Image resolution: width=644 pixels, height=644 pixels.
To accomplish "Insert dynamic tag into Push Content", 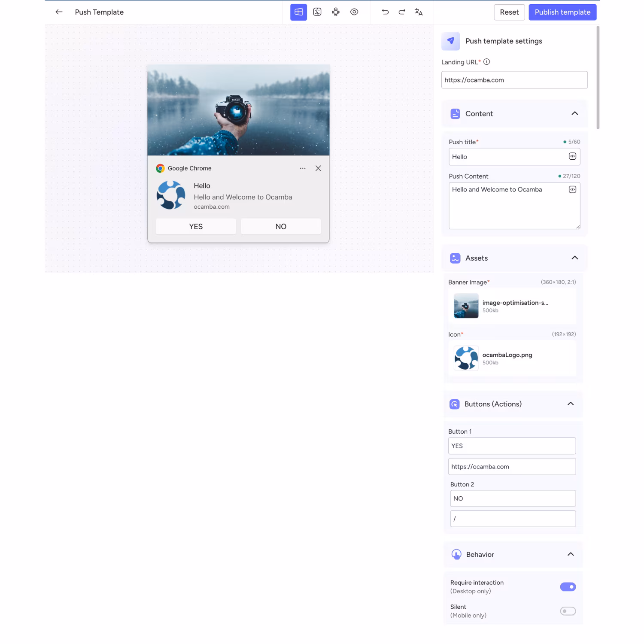I will point(572,189).
